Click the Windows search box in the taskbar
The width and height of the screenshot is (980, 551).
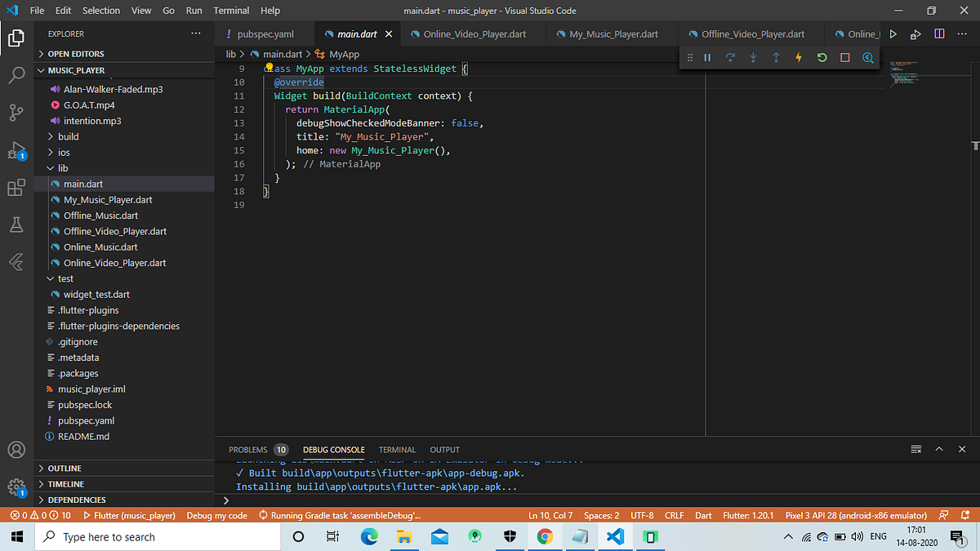point(155,536)
